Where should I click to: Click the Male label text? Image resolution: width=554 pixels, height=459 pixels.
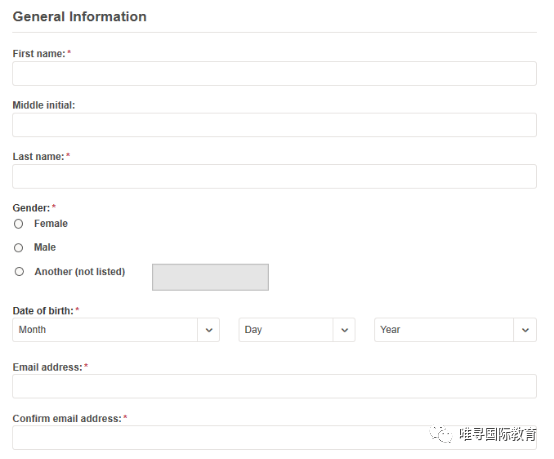click(45, 247)
